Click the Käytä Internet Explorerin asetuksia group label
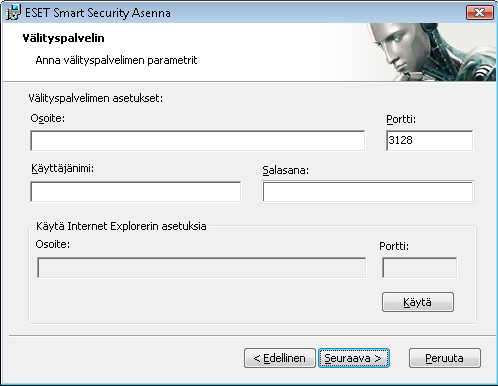 pyautogui.click(x=121, y=226)
